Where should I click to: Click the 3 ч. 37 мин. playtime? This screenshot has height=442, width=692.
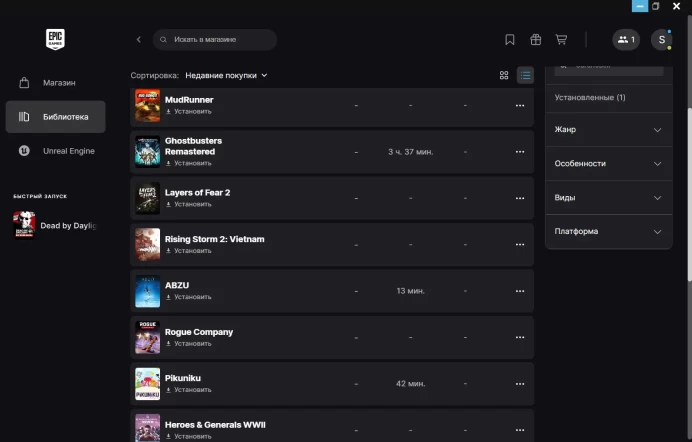point(410,152)
